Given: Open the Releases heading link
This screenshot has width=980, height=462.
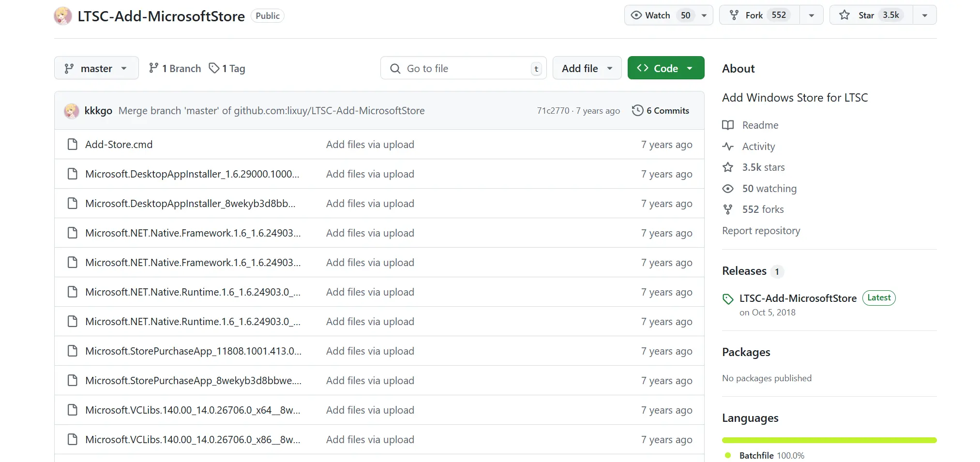Looking at the screenshot, I should tap(744, 271).
